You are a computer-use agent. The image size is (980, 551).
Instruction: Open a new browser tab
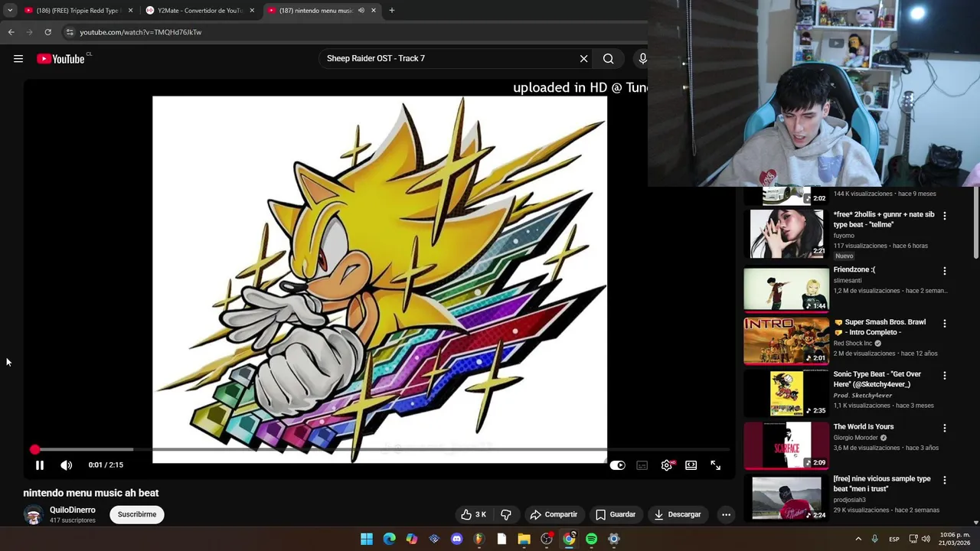pyautogui.click(x=391, y=11)
